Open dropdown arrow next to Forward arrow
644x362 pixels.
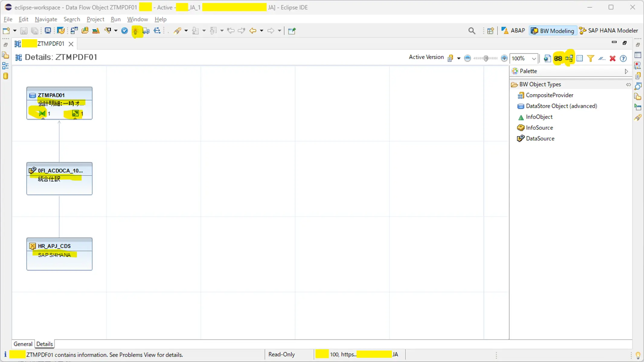(279, 31)
